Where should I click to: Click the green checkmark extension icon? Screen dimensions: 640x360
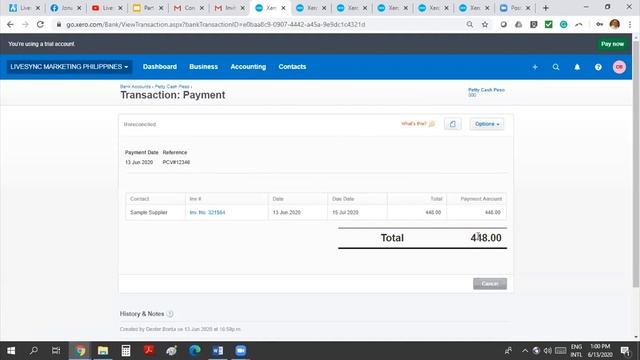click(x=549, y=24)
